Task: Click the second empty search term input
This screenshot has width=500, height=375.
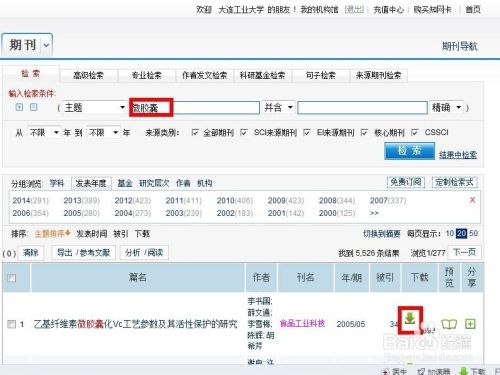Action: [x=362, y=107]
